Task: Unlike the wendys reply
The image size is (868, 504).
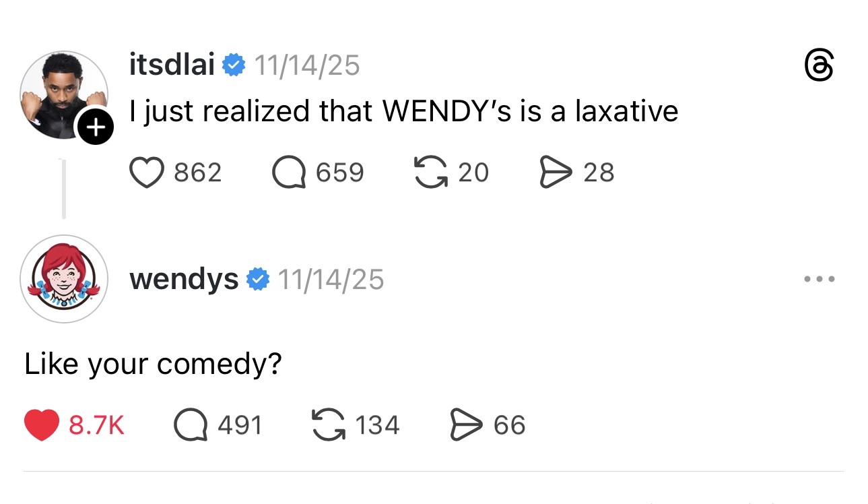Action: pyautogui.click(x=42, y=425)
